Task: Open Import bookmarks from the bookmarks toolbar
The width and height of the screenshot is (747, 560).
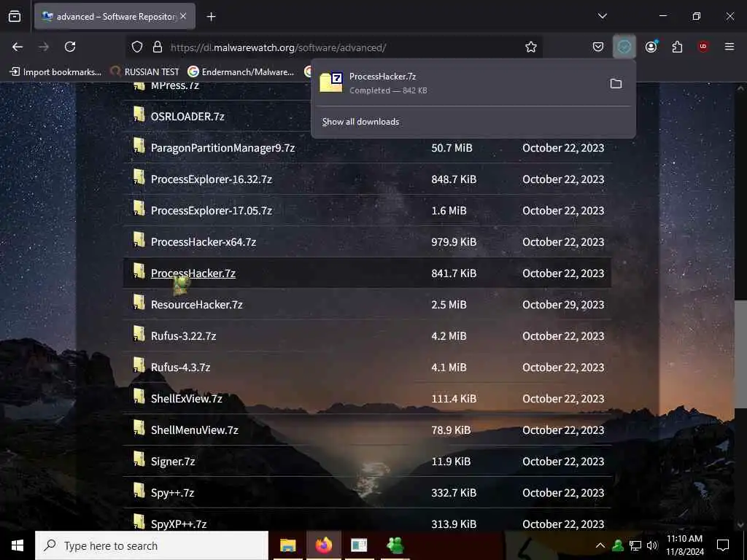Action: tap(55, 72)
